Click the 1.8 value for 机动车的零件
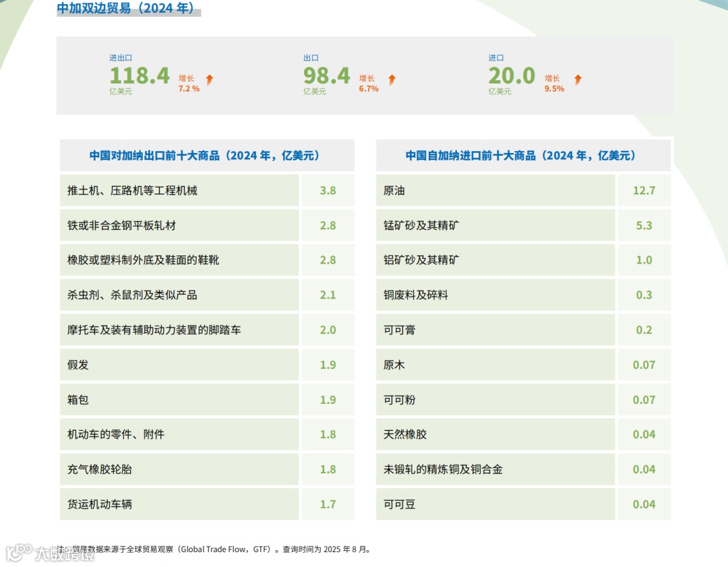The height and width of the screenshot is (567, 728). [328, 434]
